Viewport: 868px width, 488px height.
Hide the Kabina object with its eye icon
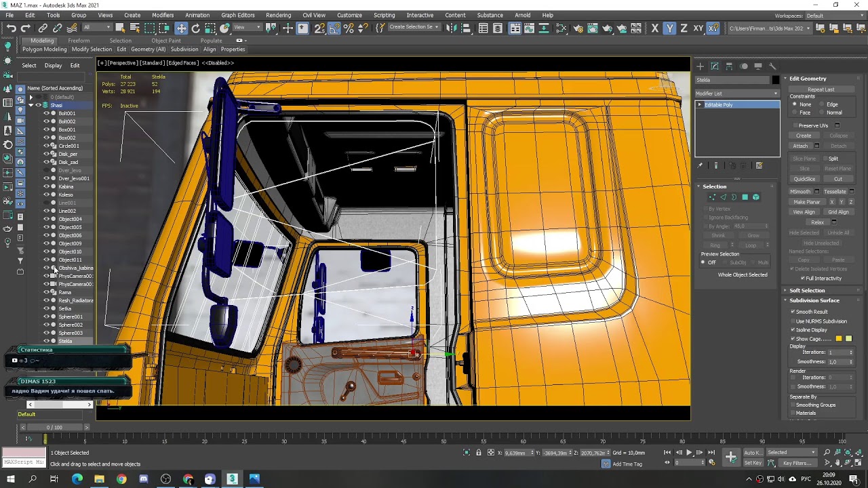pos(46,186)
